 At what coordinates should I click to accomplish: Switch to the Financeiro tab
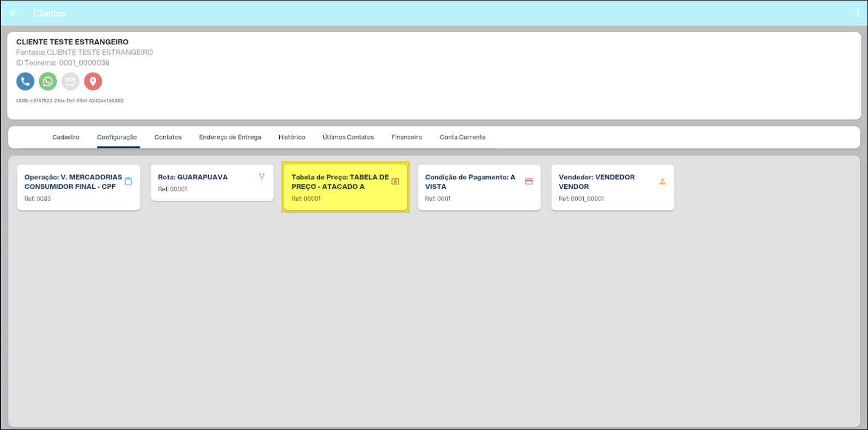point(407,137)
